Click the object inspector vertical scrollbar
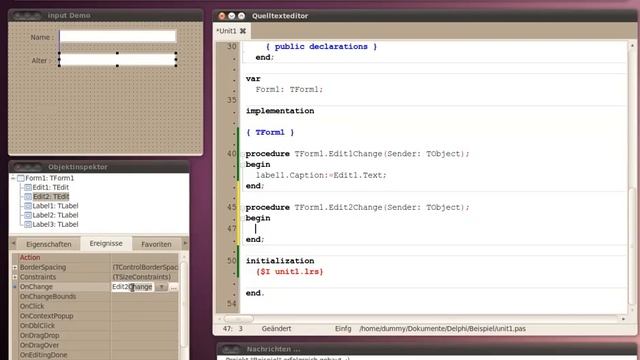This screenshot has height=360, width=640. 184,304
